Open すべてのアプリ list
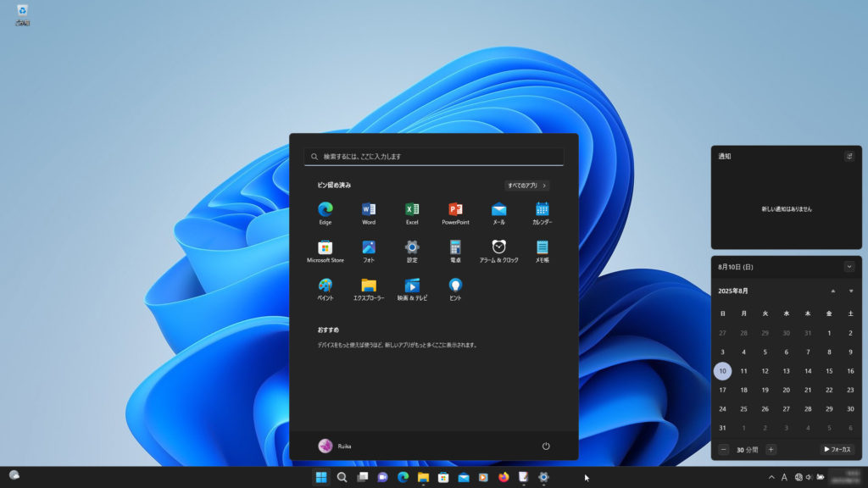 click(526, 185)
